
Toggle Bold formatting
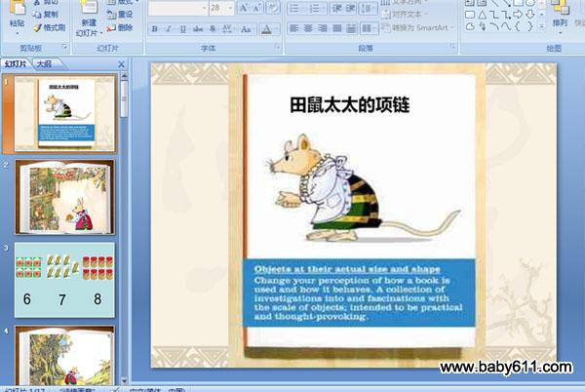154,28
